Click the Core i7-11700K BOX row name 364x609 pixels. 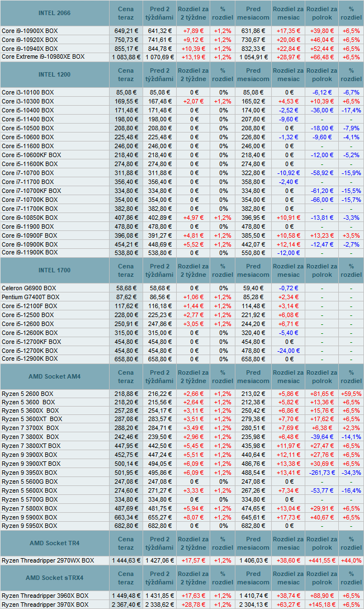[x=30, y=209]
